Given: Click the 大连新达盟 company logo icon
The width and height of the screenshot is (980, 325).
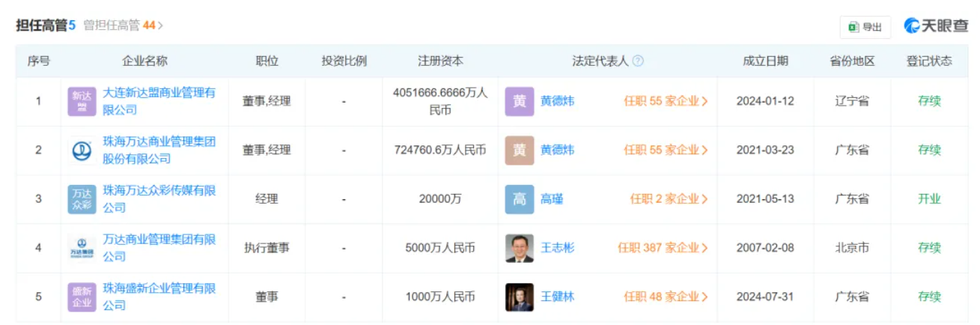Looking at the screenshot, I should (82, 101).
